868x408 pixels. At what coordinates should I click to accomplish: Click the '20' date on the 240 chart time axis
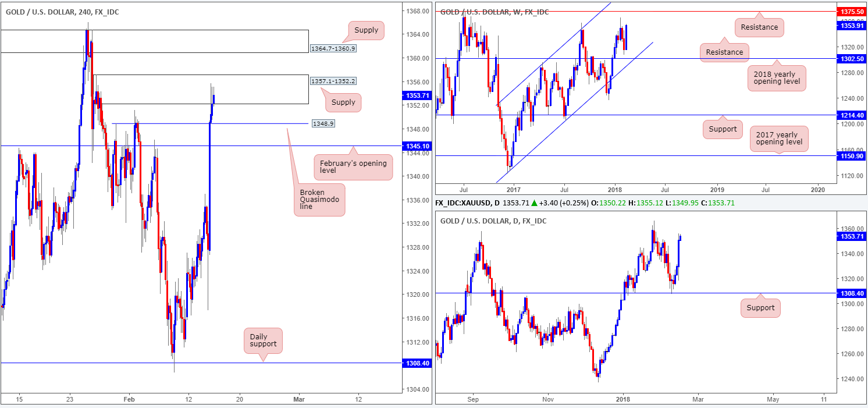240,400
